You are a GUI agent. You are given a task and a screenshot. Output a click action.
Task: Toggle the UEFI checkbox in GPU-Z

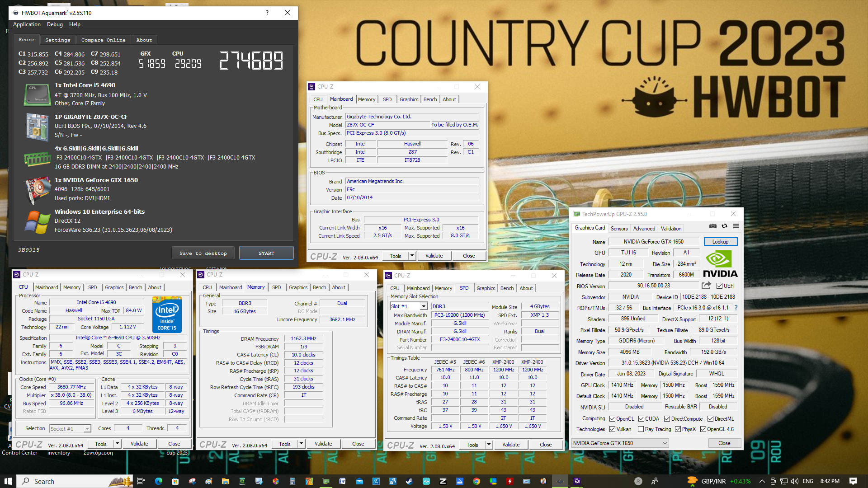tap(719, 286)
